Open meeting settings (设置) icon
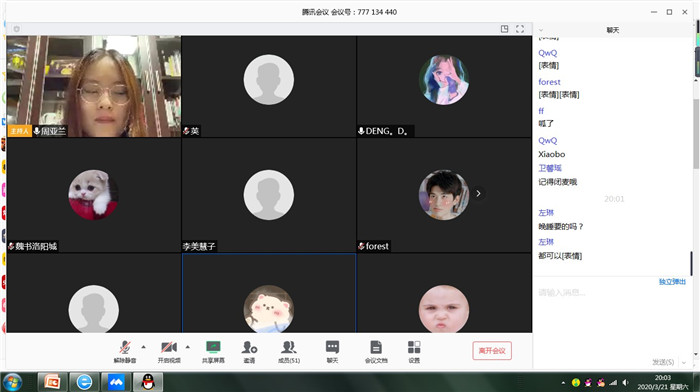Viewport: 700px width, 392px height. [414, 352]
